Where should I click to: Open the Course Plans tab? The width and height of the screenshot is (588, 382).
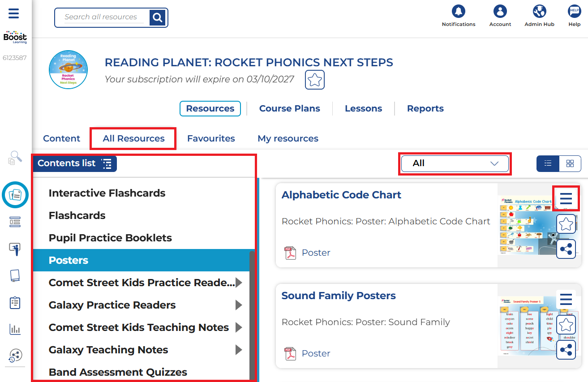pos(289,108)
